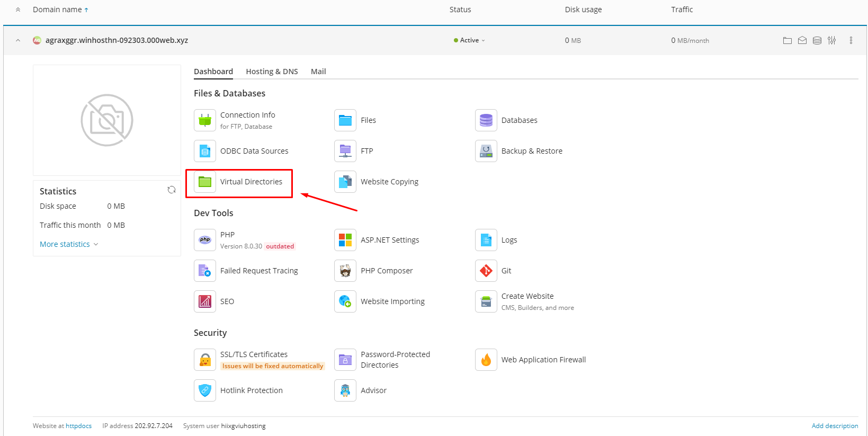This screenshot has width=868, height=436.
Task: Click the Add description link
Action: pyautogui.click(x=835, y=426)
